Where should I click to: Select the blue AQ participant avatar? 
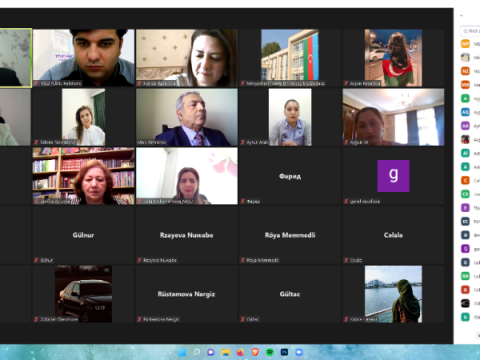tap(465, 112)
